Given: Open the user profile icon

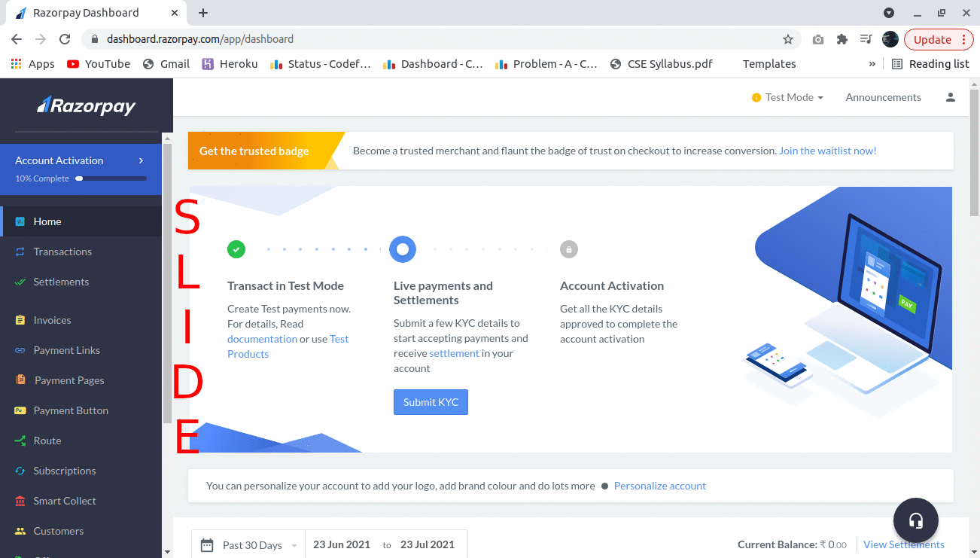Looking at the screenshot, I should [951, 97].
